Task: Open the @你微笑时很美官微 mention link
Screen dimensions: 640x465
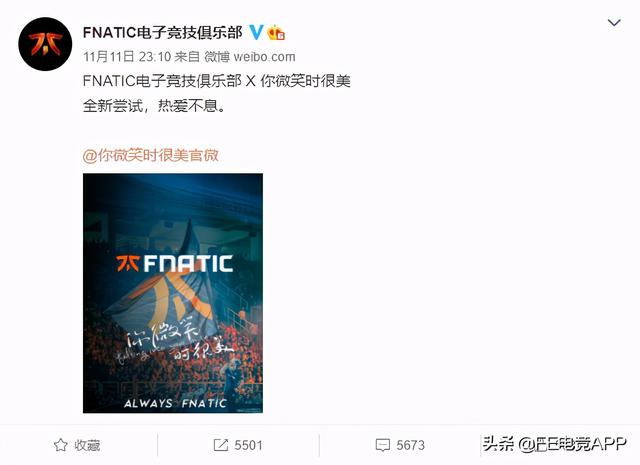Action: pos(151,156)
